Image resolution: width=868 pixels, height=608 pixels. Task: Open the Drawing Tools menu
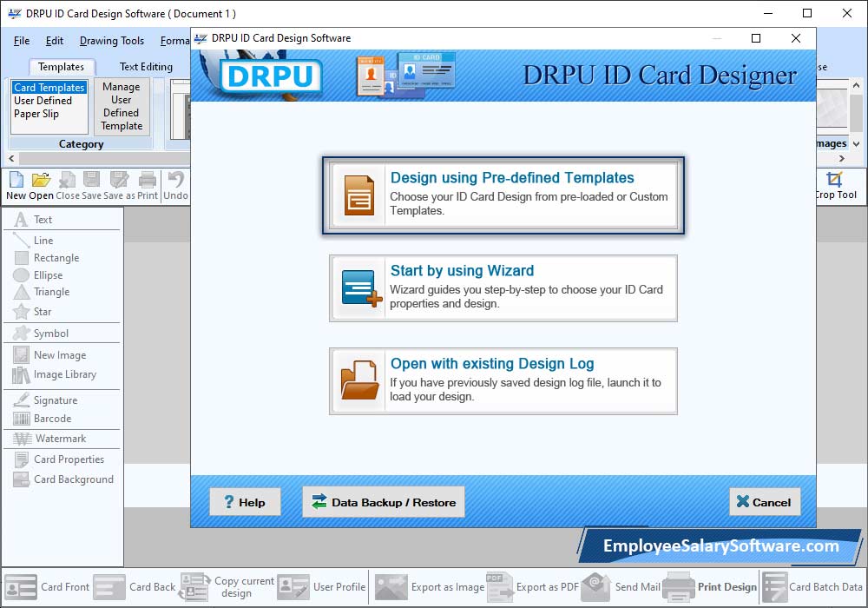(112, 41)
